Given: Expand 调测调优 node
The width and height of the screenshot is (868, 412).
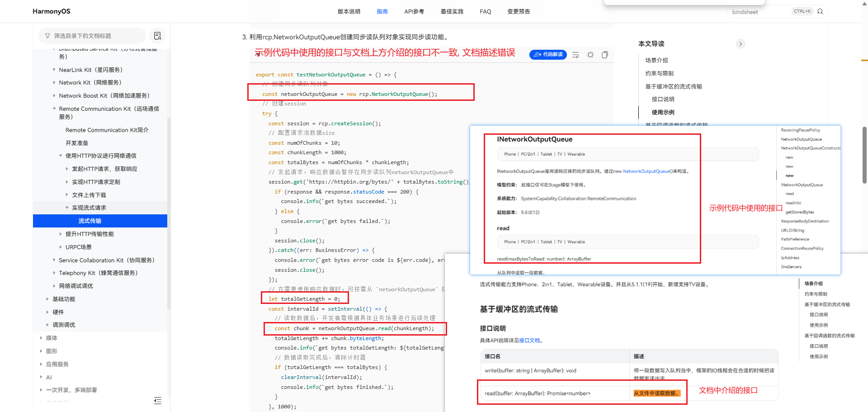Looking at the screenshot, I should (47, 325).
